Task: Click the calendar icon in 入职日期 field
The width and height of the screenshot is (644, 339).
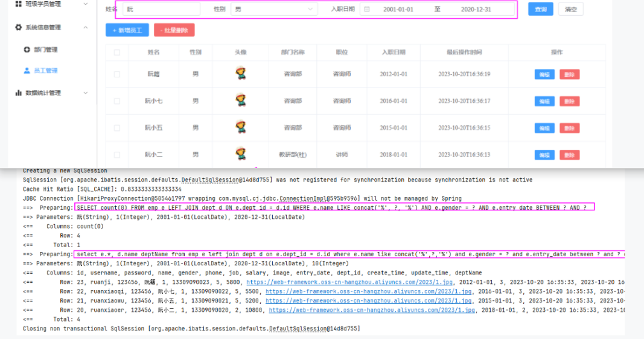Action: (366, 10)
